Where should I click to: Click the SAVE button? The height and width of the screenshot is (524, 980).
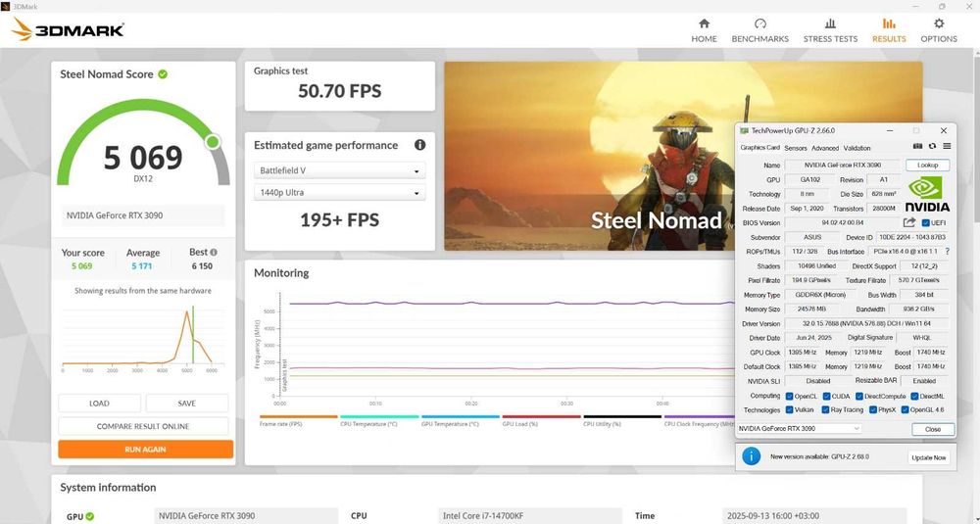[187, 404]
